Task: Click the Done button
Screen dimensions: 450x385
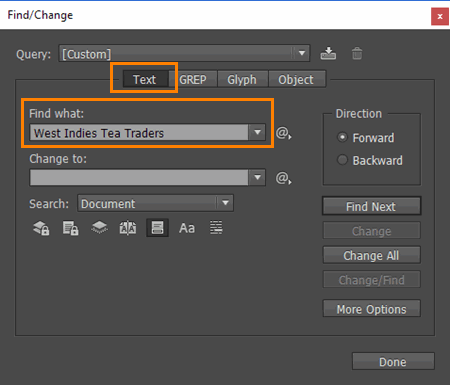Action: tap(393, 361)
